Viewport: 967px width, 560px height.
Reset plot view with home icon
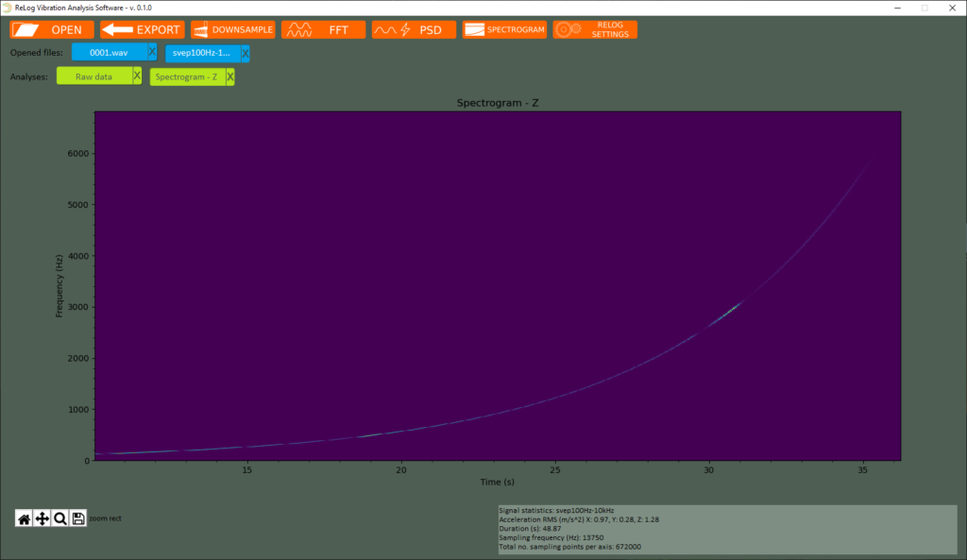tap(24, 518)
